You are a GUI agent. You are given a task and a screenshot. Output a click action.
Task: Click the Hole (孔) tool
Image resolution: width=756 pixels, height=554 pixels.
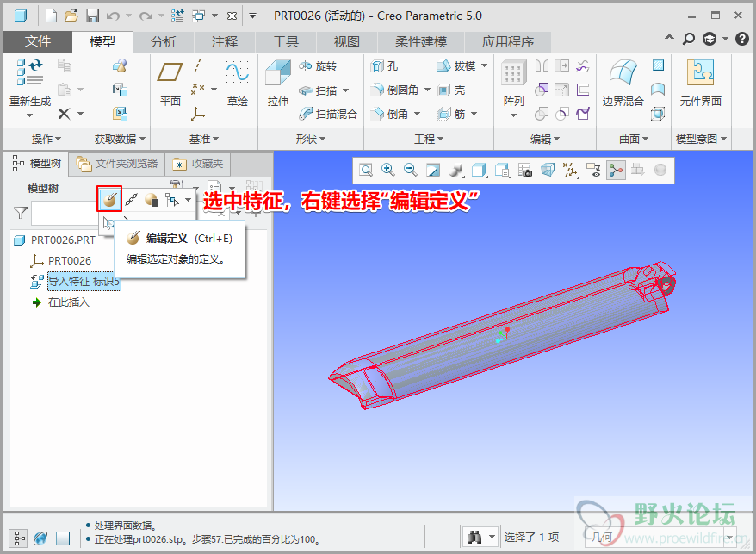(x=384, y=65)
